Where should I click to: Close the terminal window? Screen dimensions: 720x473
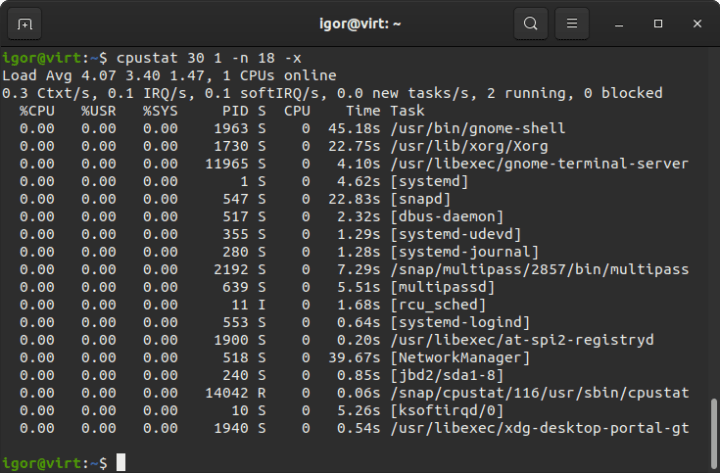point(697,23)
